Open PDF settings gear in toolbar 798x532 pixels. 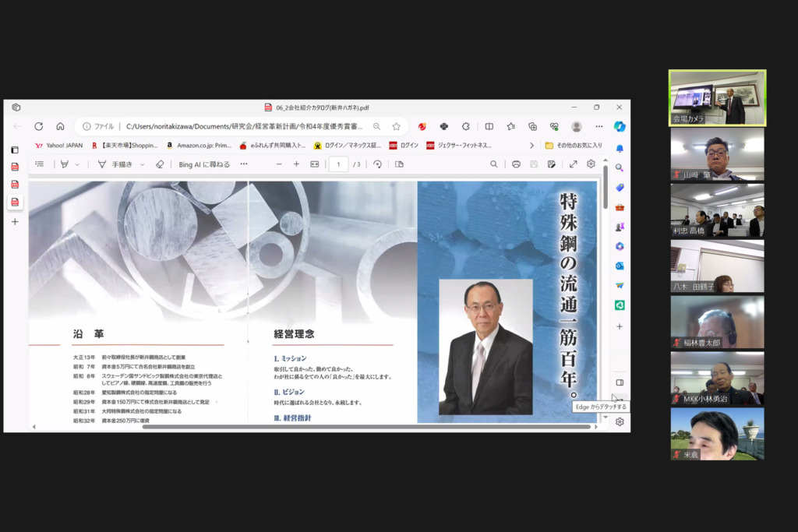[591, 164]
